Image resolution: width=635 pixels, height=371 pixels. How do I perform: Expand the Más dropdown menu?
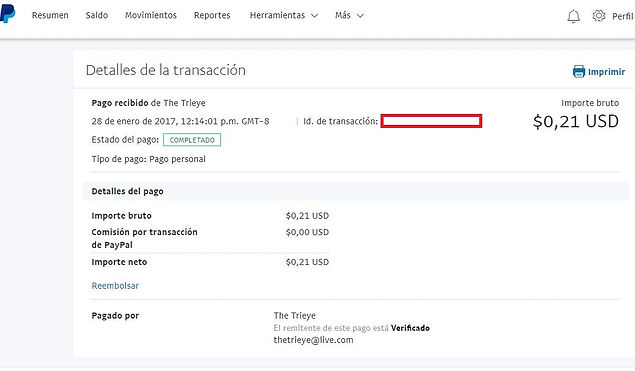(x=349, y=15)
